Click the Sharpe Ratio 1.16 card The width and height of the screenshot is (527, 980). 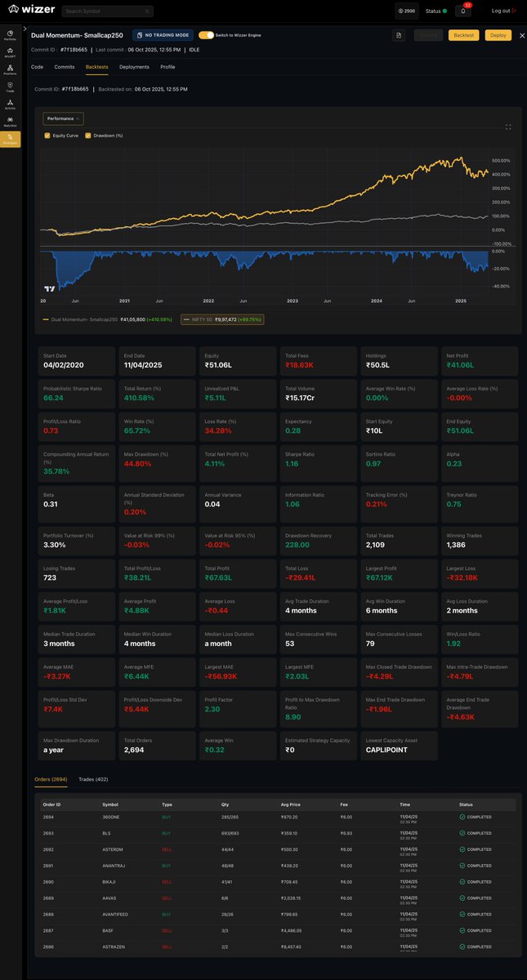tap(318, 465)
